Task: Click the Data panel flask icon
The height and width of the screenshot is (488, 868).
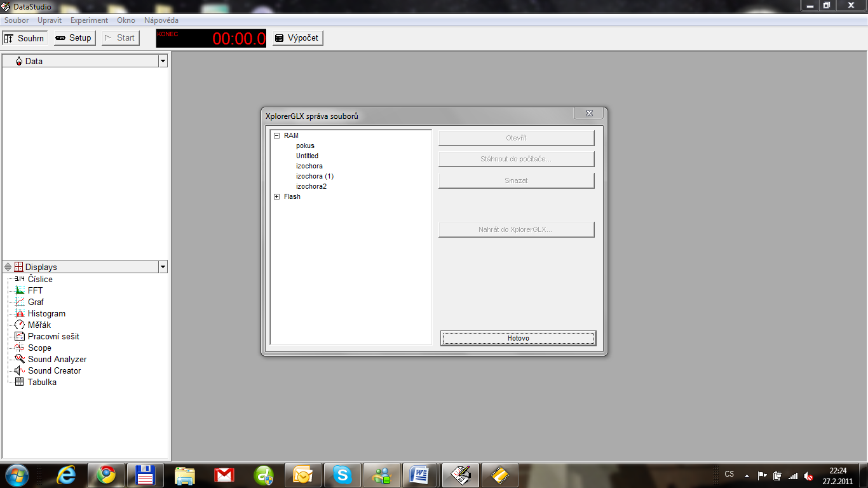Action: point(19,61)
